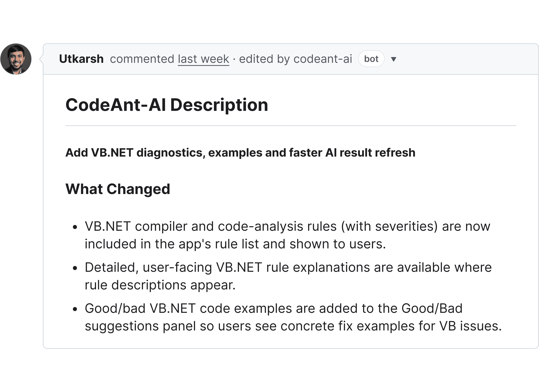Click the What Changed section heading
Viewport: 539px width, 392px height.
pos(118,189)
